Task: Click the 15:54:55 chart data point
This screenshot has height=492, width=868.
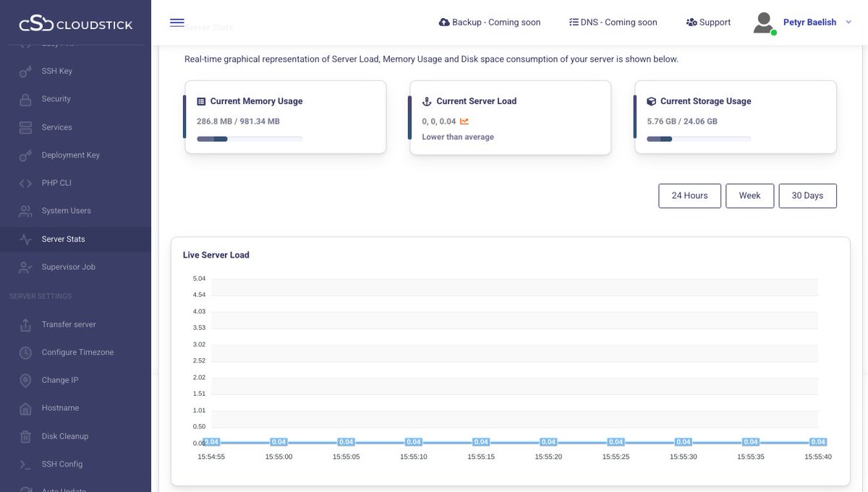Action: pyautogui.click(x=211, y=442)
